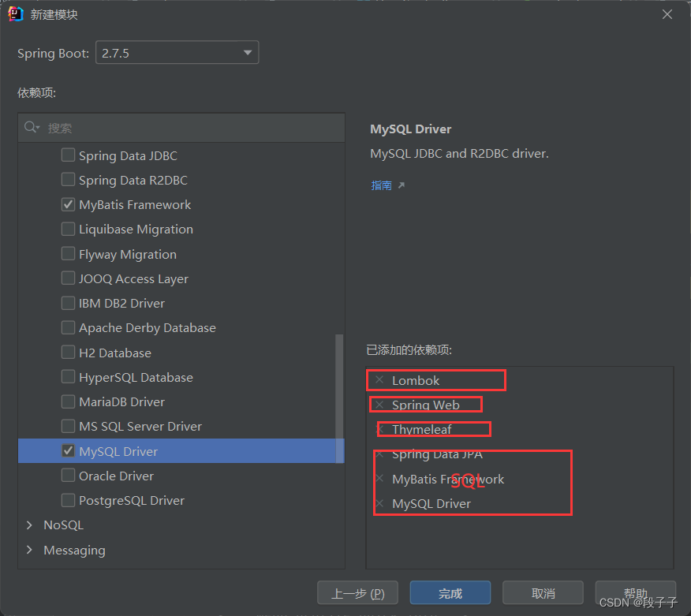The height and width of the screenshot is (616, 691).
Task: Remove MyBatis Framework from added list
Action: 379,479
